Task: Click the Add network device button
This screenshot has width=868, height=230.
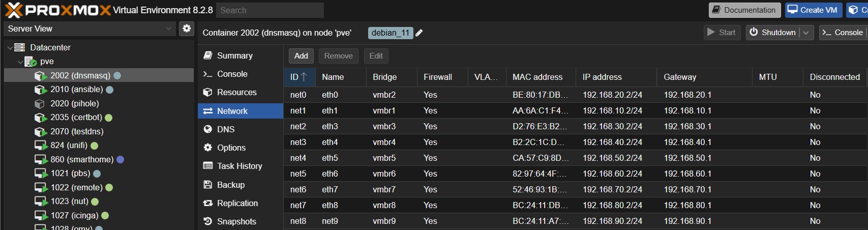Action: click(x=301, y=56)
